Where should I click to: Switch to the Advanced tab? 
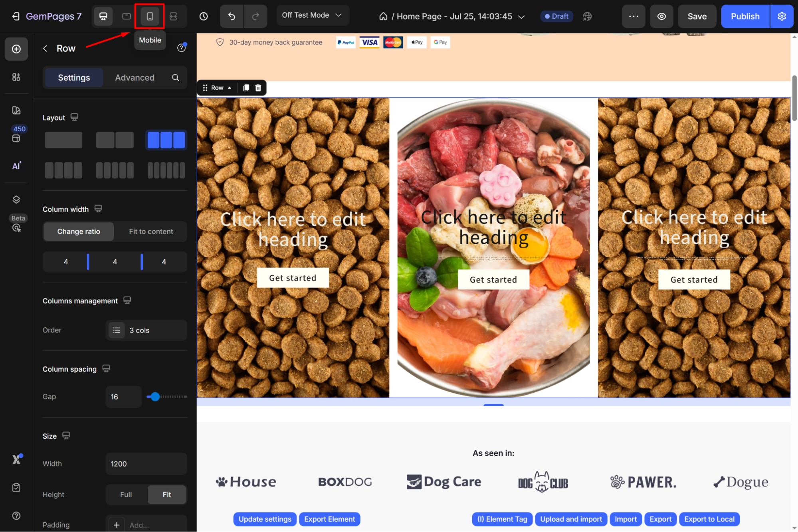point(135,77)
